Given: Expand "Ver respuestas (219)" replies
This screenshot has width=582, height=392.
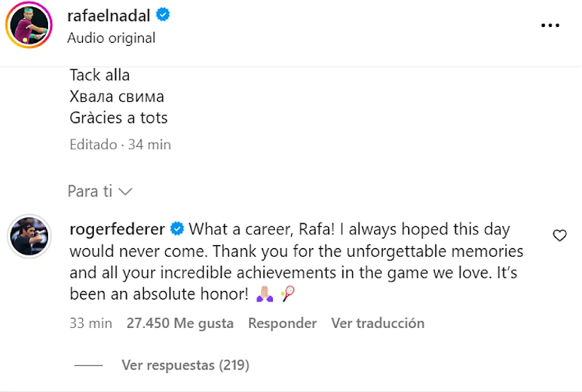Looking at the screenshot, I should click(x=185, y=365).
